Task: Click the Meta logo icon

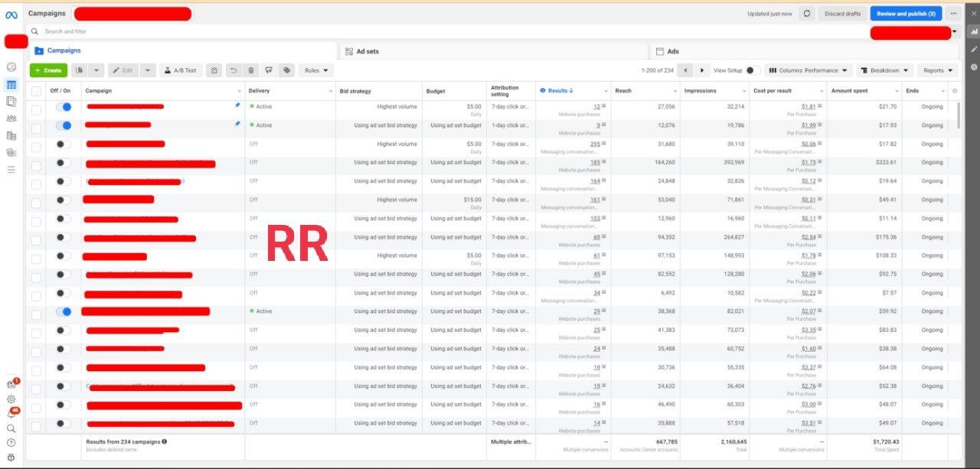Action: pyautogui.click(x=11, y=15)
